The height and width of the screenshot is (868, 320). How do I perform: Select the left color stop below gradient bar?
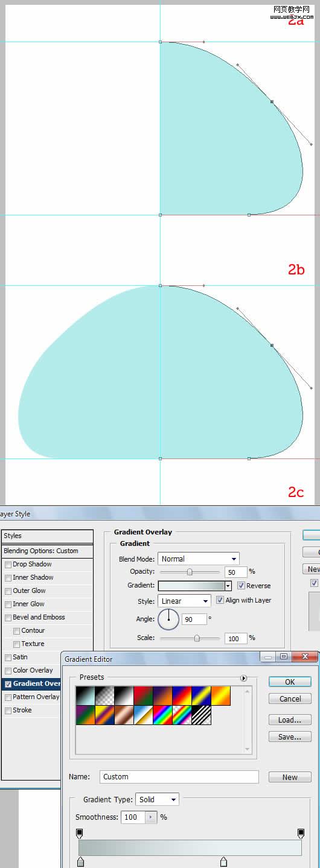click(x=80, y=863)
